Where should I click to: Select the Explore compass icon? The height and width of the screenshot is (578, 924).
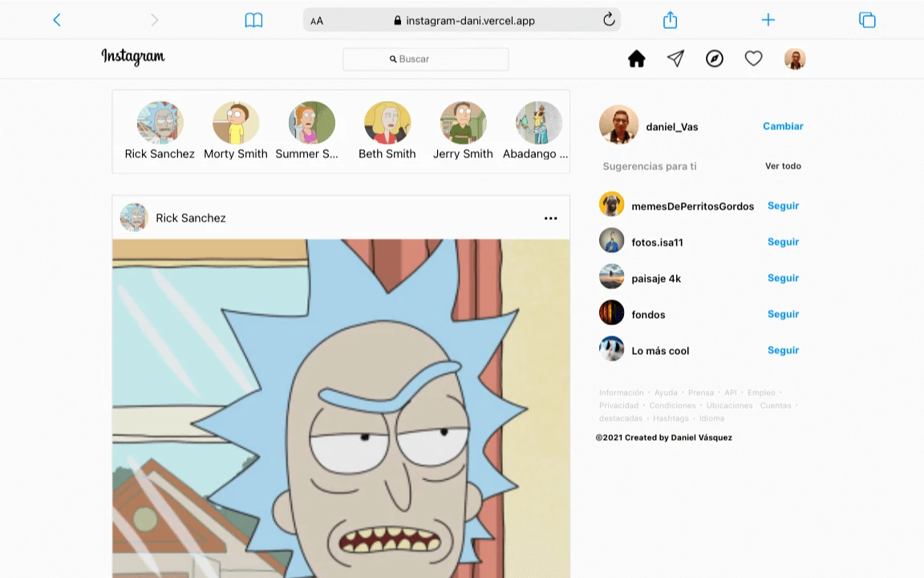coord(714,58)
